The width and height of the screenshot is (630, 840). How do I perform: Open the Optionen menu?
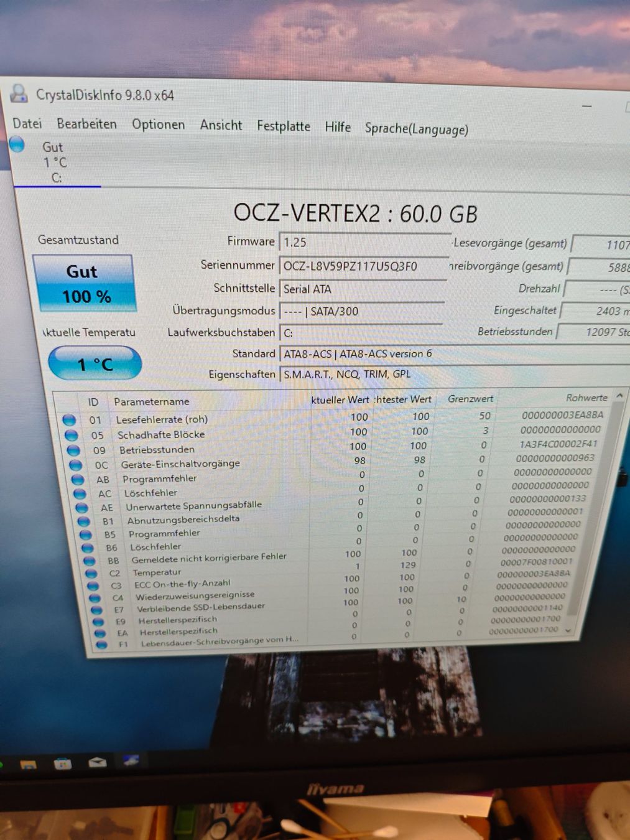click(158, 124)
